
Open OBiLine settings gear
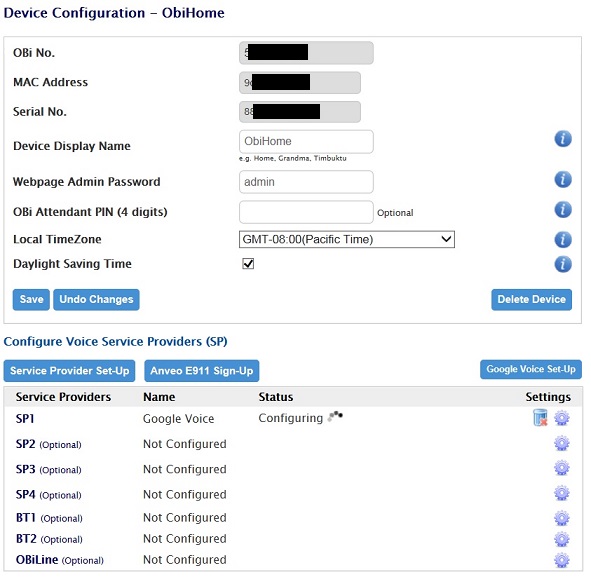point(562,560)
